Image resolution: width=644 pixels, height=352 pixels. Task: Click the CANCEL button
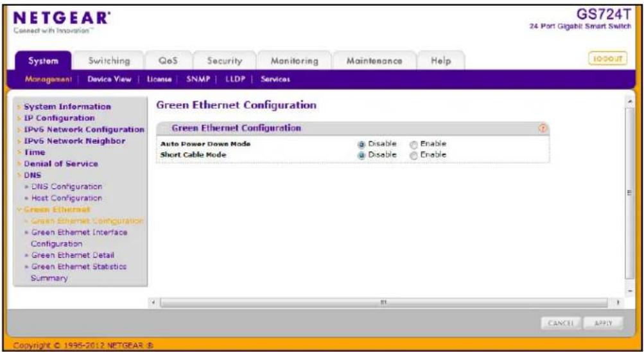tap(561, 323)
